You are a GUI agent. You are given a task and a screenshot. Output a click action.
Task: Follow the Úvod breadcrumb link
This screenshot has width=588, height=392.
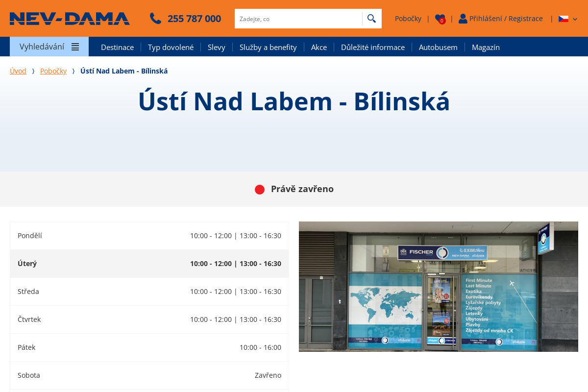18,71
